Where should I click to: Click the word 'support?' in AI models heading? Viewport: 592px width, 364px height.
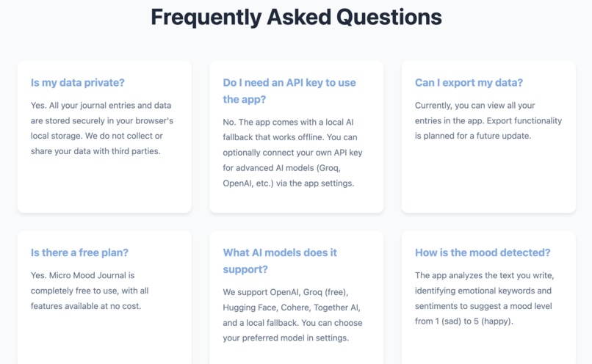(245, 270)
